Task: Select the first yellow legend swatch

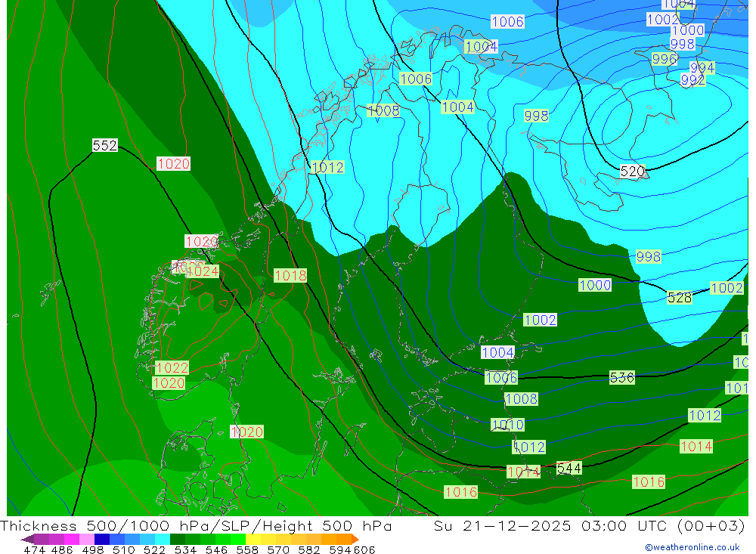Action: (253, 539)
